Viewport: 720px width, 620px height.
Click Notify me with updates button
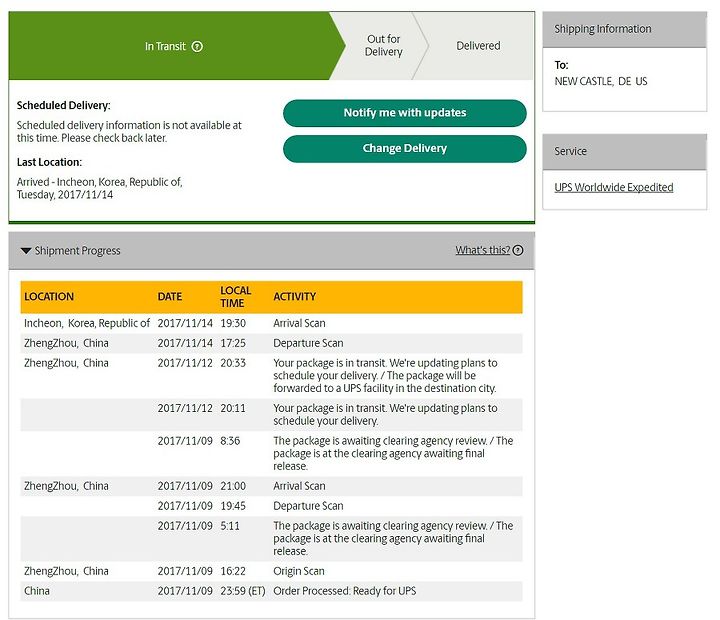click(x=405, y=113)
